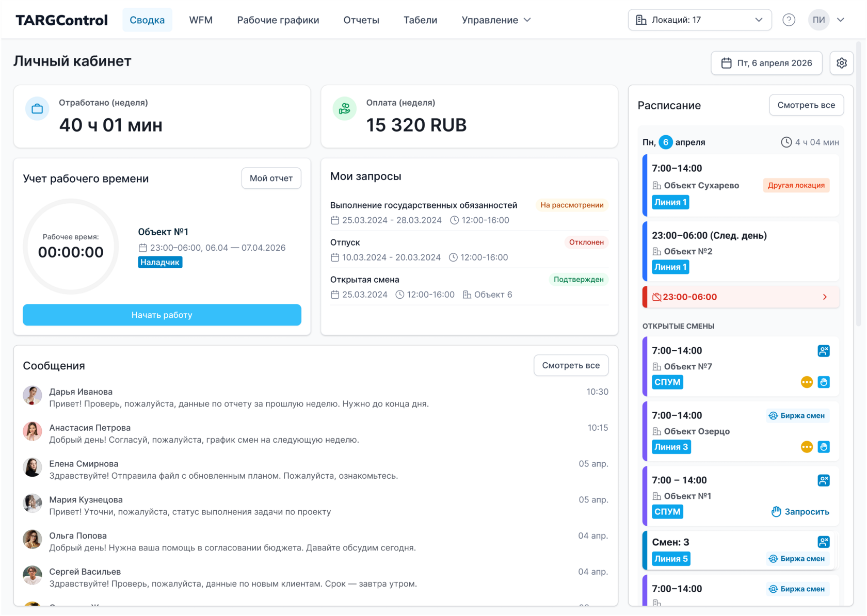This screenshot has width=867, height=616.
Task: Open the Отчеты tab
Action: coord(361,20)
